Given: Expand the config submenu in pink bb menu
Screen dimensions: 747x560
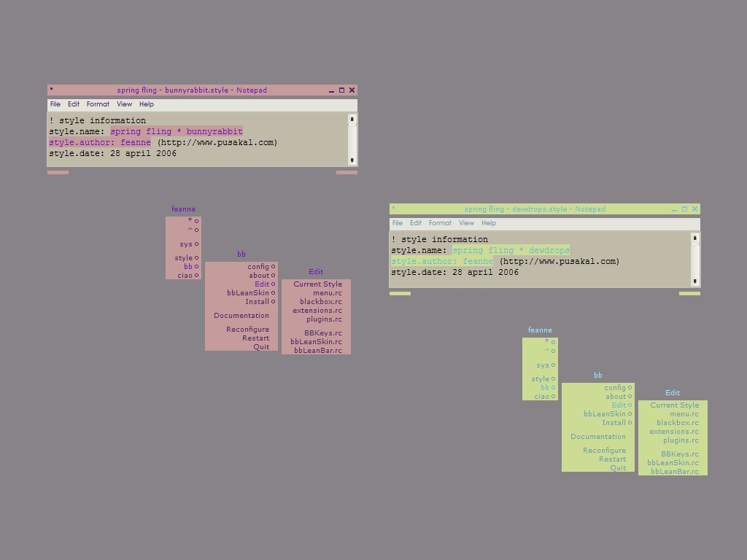Looking at the screenshot, I should [x=258, y=267].
